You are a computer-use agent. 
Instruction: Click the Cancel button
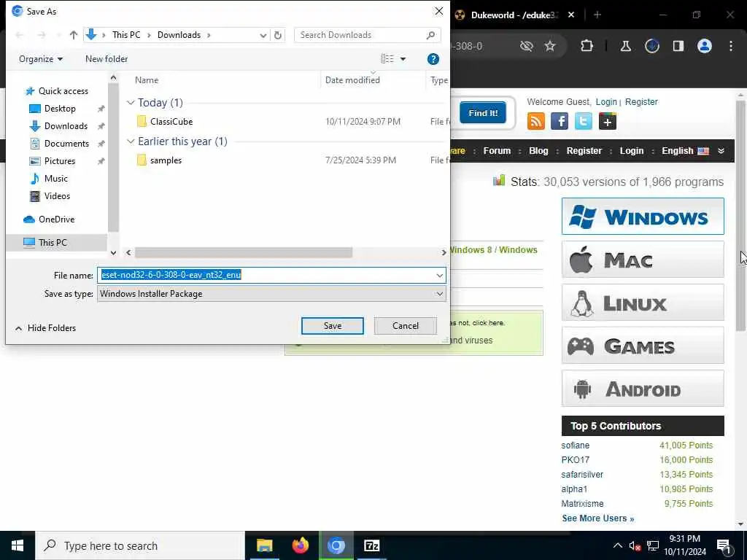[x=406, y=326]
